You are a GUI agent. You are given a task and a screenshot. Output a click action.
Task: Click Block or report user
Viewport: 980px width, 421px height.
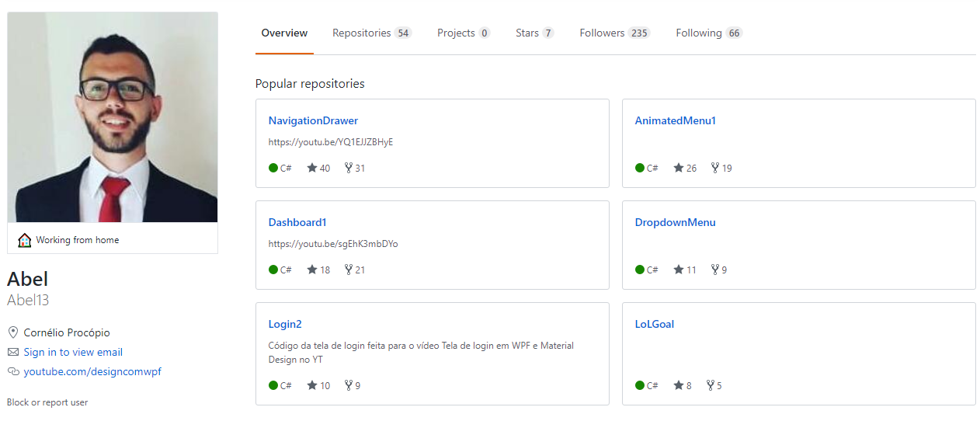(x=47, y=402)
